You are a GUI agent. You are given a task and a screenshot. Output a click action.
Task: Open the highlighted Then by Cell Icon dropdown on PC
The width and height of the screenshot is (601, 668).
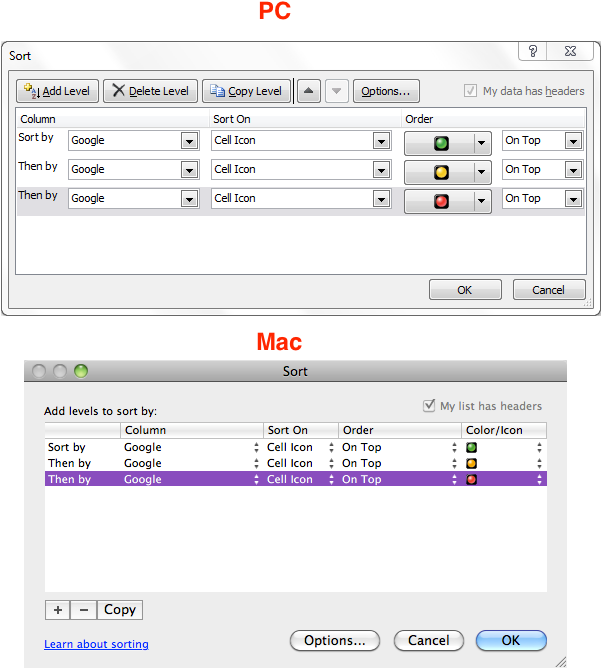(381, 199)
